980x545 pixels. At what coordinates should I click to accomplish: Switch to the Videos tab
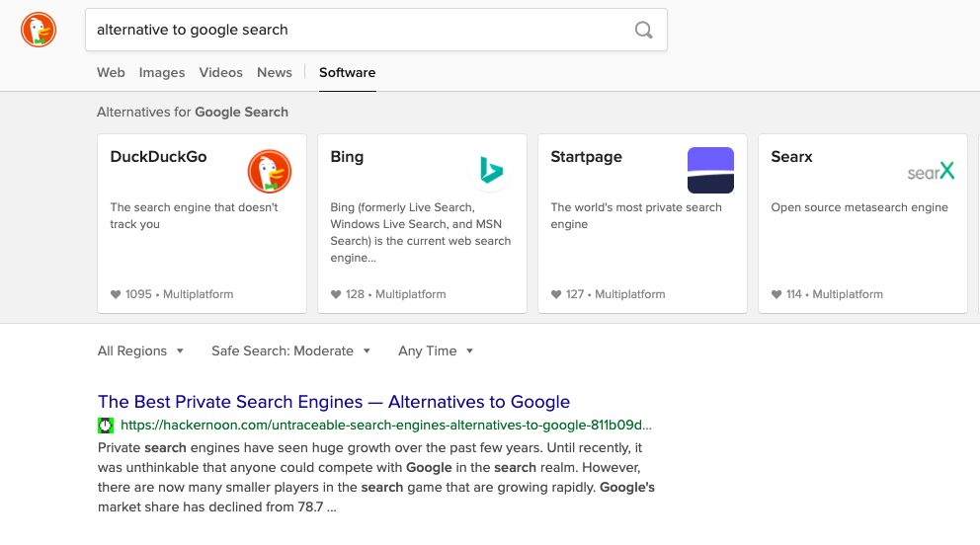tap(220, 72)
